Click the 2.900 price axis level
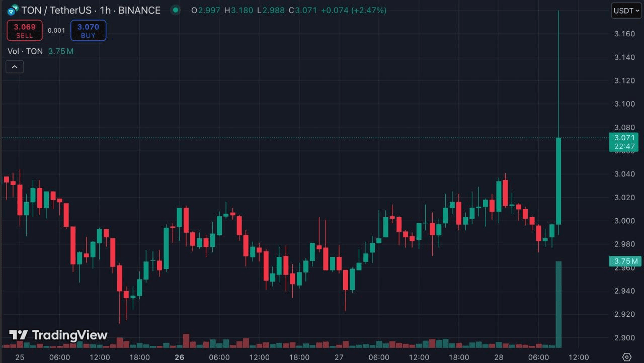Screen dimensions: 644x363 [624, 337]
